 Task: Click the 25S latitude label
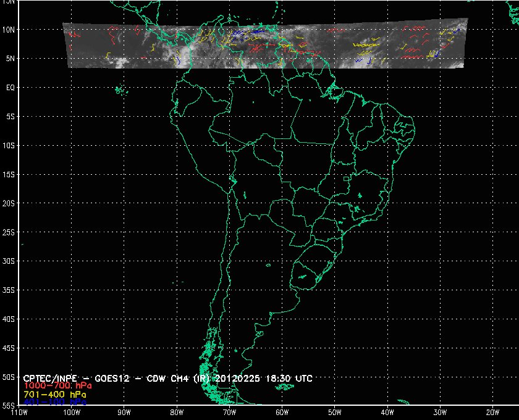pyautogui.click(x=9, y=232)
